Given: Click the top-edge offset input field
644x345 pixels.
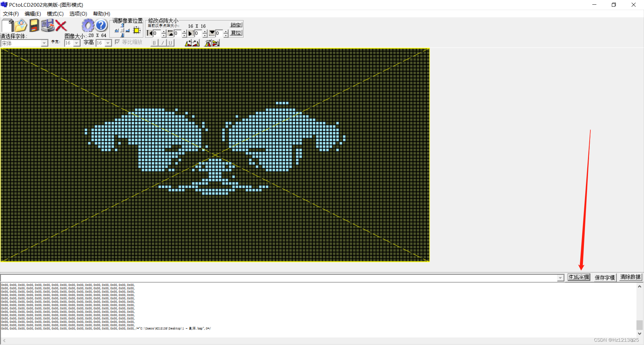Looking at the screenshot, I should 178,33.
